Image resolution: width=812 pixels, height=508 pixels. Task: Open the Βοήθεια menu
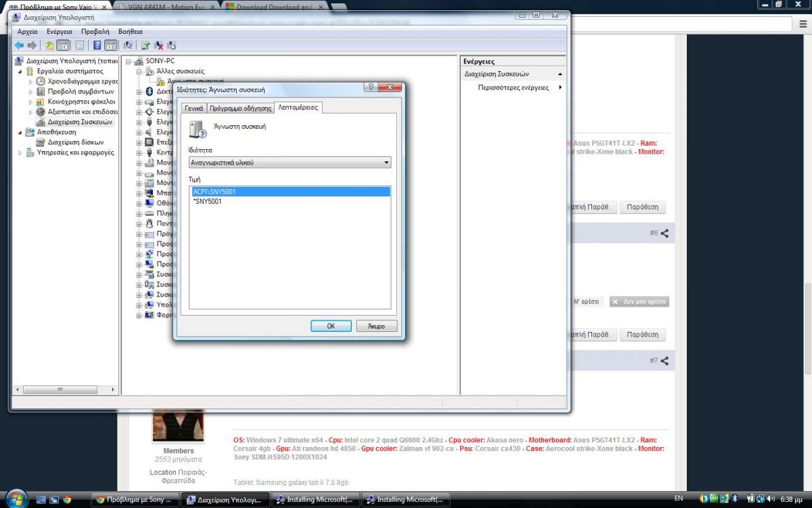[x=130, y=31]
